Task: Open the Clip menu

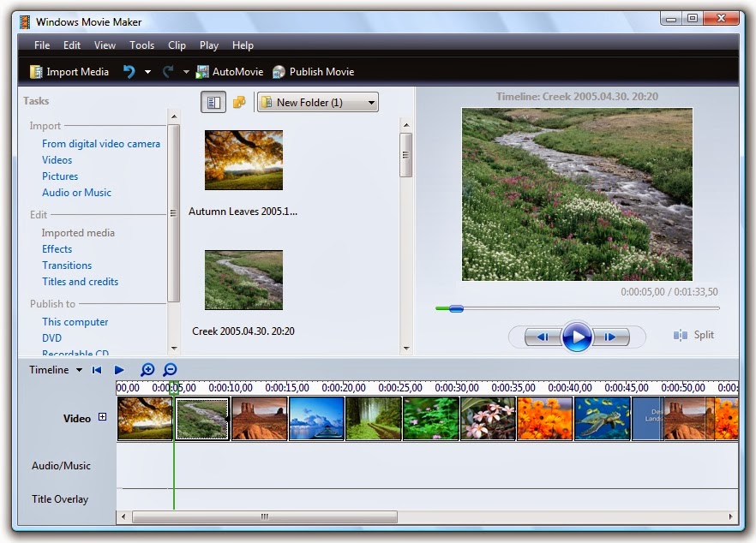Action: 177,45
